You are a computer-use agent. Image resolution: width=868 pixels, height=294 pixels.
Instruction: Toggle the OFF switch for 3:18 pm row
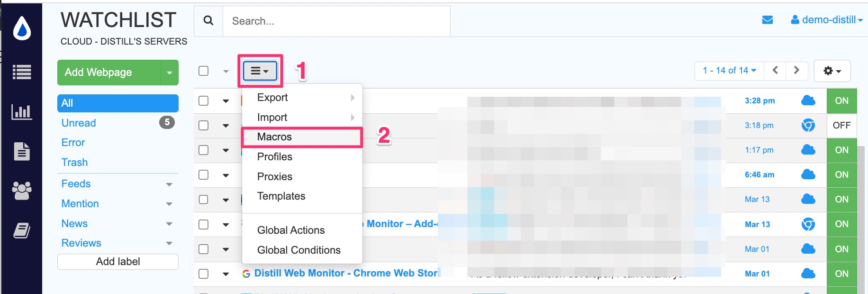tap(841, 125)
